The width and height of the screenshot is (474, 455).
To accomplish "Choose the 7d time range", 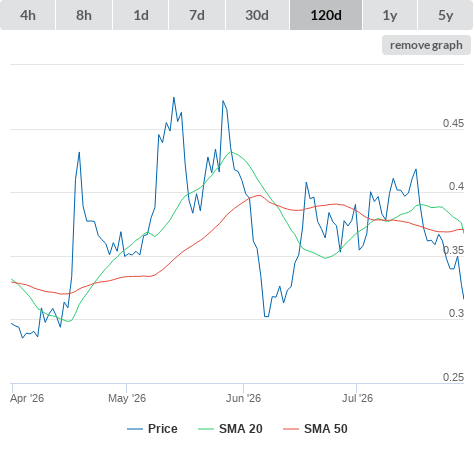I will click(x=197, y=15).
